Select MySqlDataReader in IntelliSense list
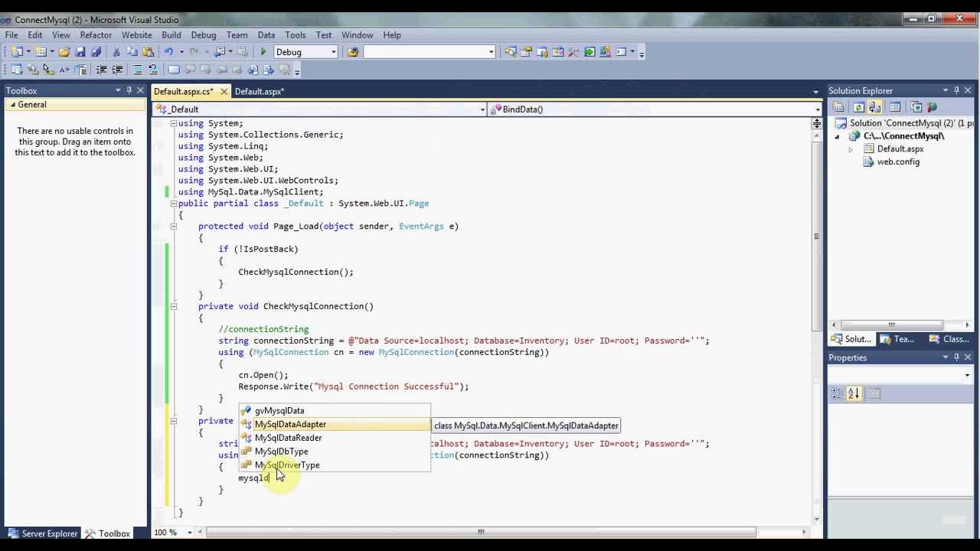Screen dimensions: 980x551 point(288,438)
